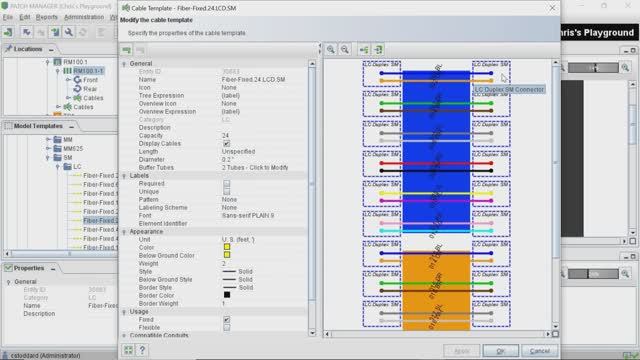Zoom out of the cable diagram
Image resolution: width=640 pixels, height=360 pixels.
click(345, 50)
